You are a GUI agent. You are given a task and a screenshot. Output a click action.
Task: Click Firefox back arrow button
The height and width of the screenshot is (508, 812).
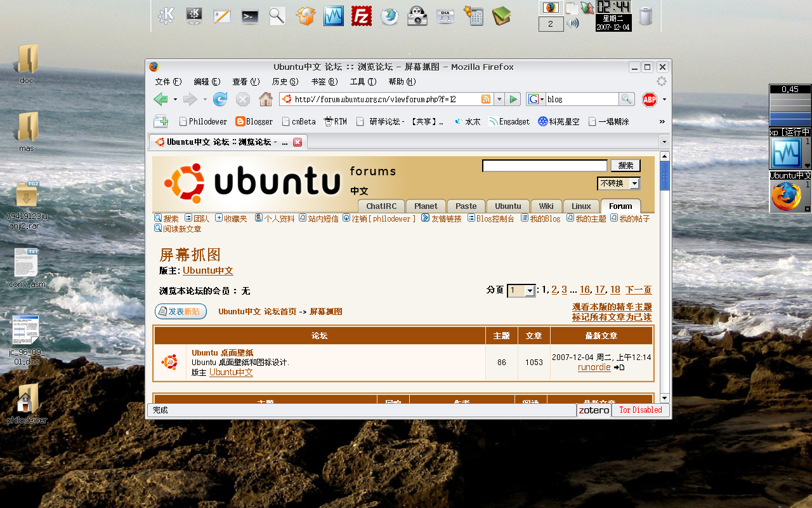click(x=161, y=99)
